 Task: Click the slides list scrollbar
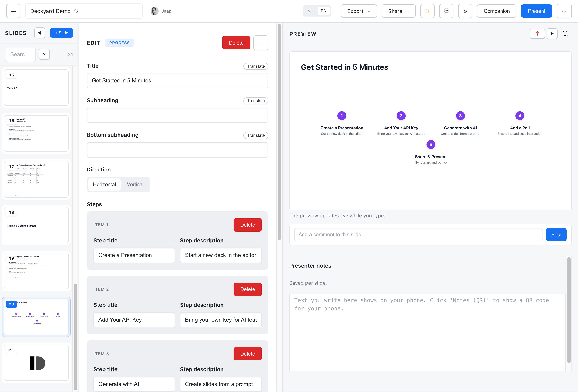coord(75,337)
